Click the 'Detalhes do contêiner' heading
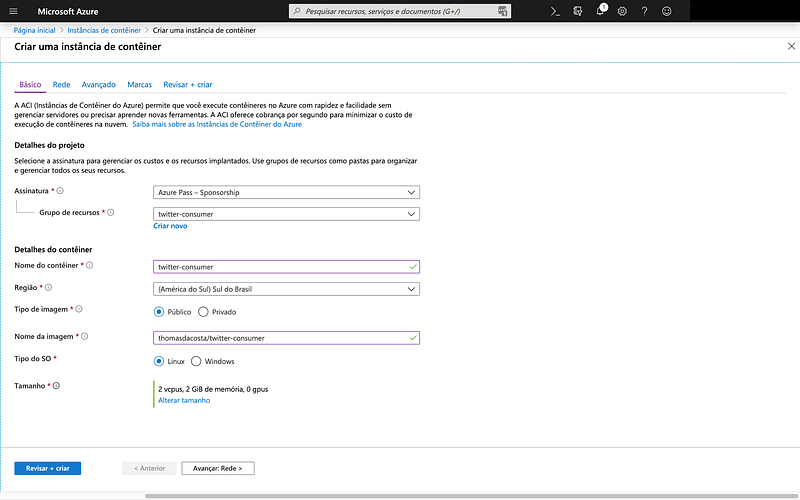Image resolution: width=800 pixels, height=500 pixels. click(53, 249)
